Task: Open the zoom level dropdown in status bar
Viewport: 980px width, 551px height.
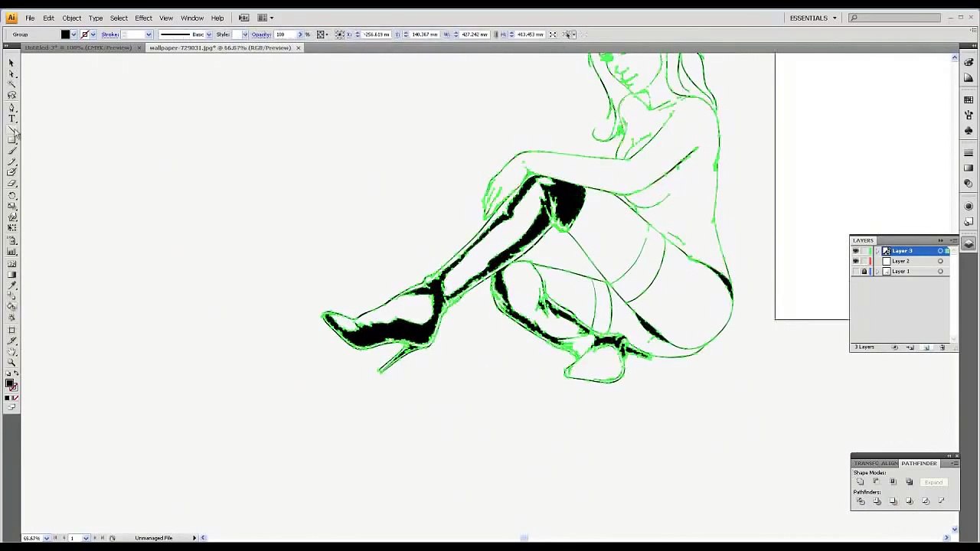Action: tap(47, 538)
